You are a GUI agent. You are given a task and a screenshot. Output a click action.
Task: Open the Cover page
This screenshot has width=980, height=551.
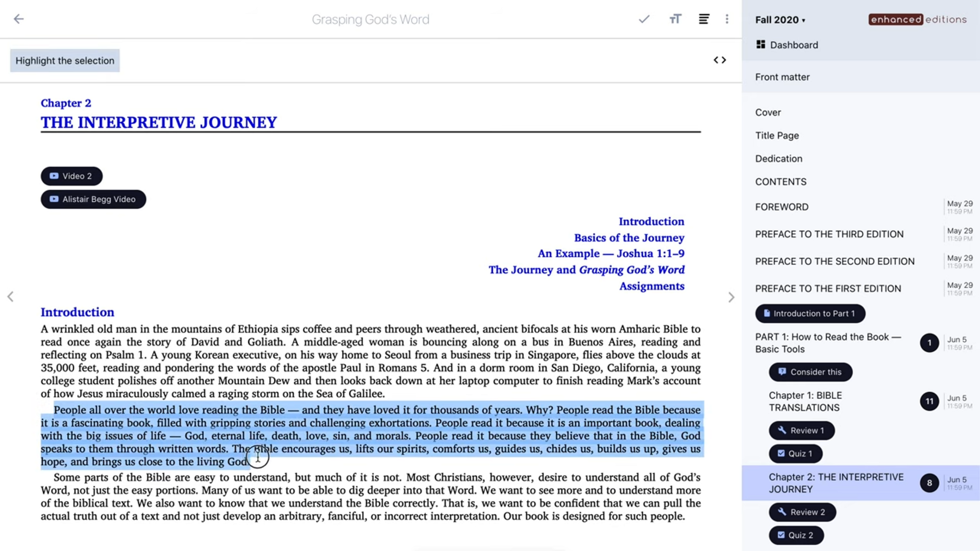768,112
